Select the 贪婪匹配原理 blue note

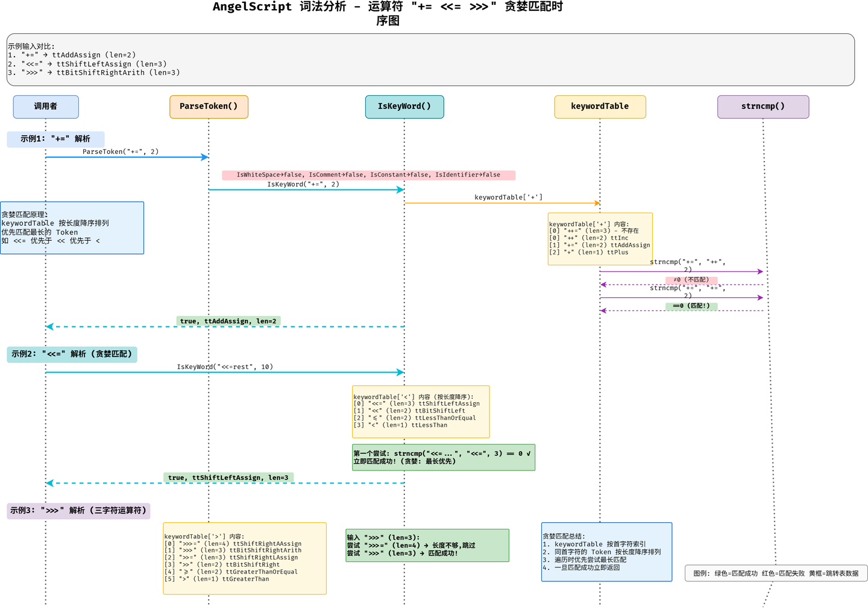(72, 228)
